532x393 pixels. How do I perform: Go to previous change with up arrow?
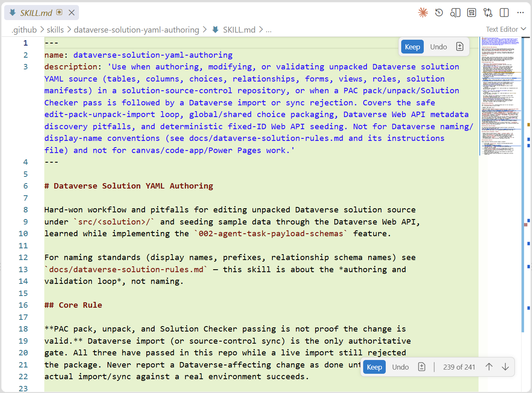489,367
